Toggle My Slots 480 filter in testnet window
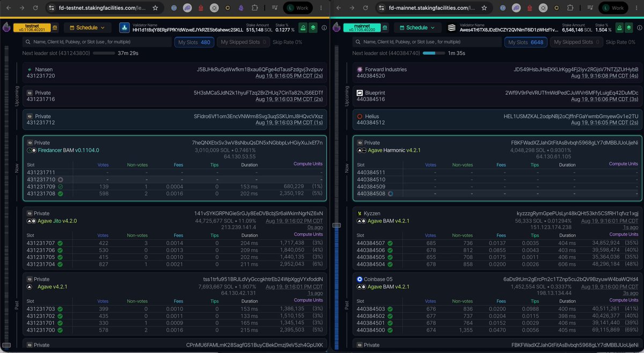Viewport: 644px width, 353px height. pos(194,42)
